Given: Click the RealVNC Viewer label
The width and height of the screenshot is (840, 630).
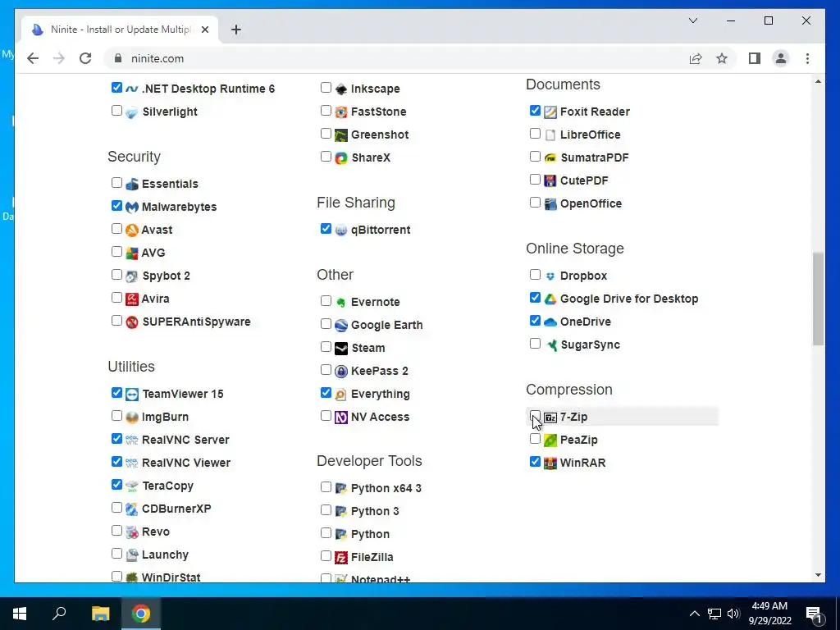Looking at the screenshot, I should pyautogui.click(x=186, y=463).
